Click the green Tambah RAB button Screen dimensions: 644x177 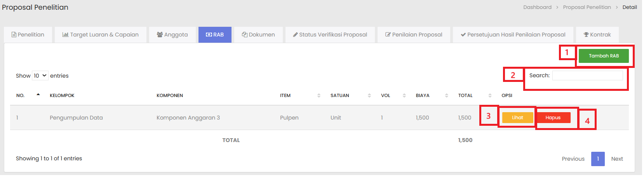click(603, 56)
